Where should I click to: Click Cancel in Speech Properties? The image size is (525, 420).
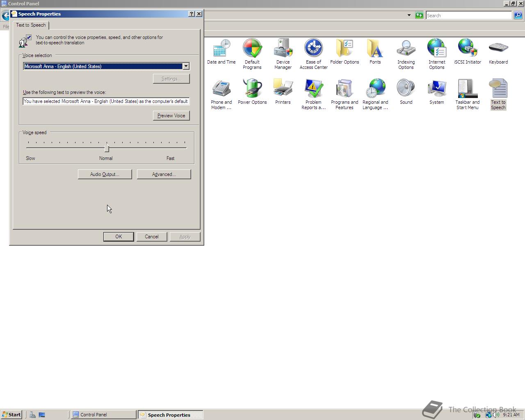(151, 237)
